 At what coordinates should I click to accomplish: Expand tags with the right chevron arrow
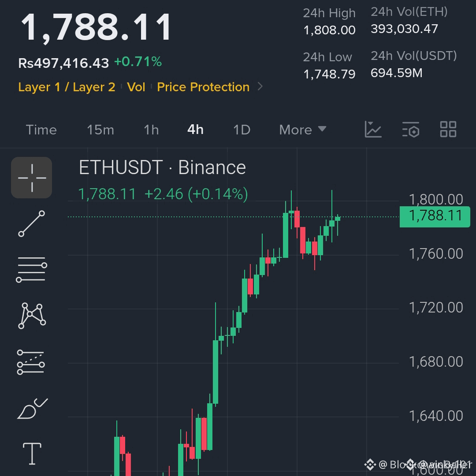pyautogui.click(x=260, y=86)
